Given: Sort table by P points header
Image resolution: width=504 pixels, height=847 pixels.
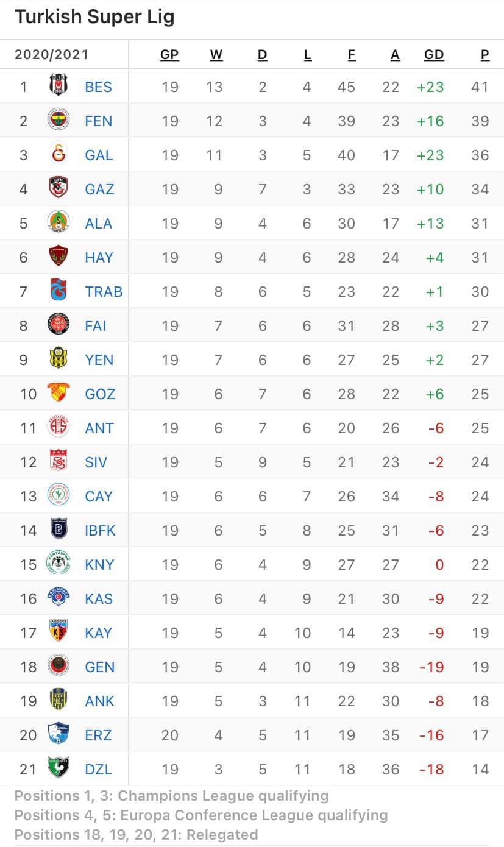Looking at the screenshot, I should tap(485, 55).
